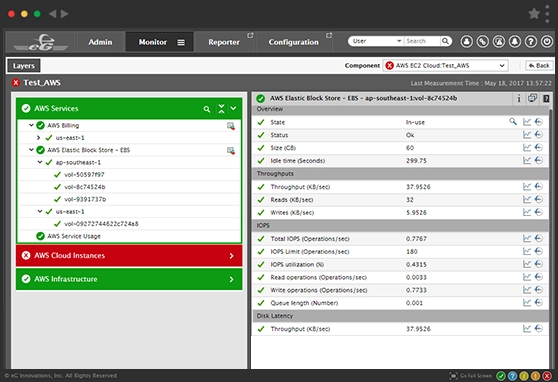Open the User search type dropdown
Viewport: 558px width, 382px height.
377,41
